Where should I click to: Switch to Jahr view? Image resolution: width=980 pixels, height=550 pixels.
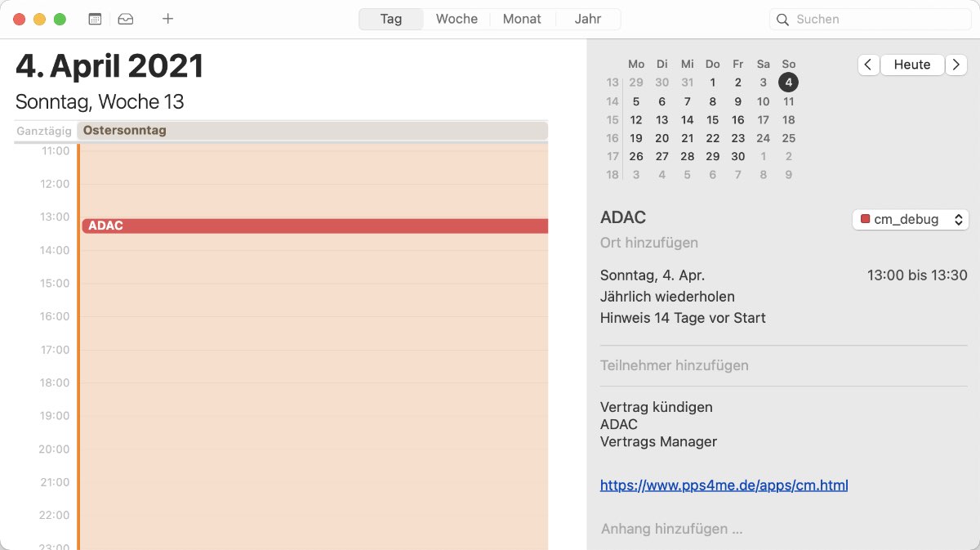pos(588,19)
